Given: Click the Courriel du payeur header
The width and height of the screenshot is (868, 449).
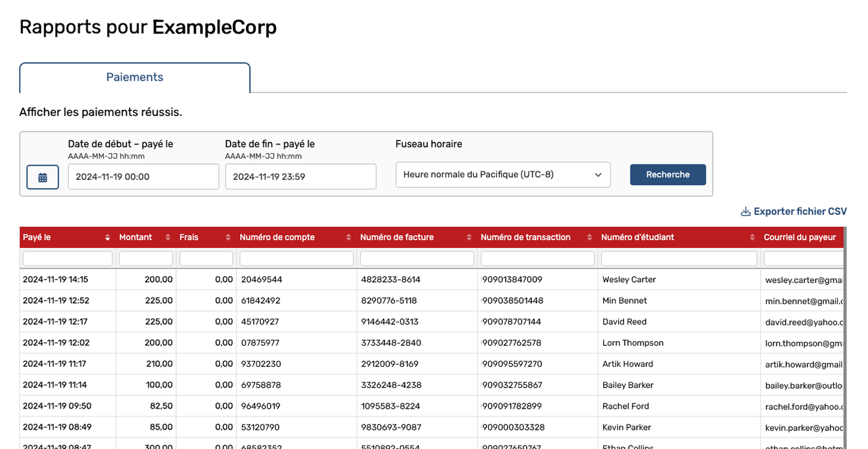Looking at the screenshot, I should pyautogui.click(x=800, y=238).
